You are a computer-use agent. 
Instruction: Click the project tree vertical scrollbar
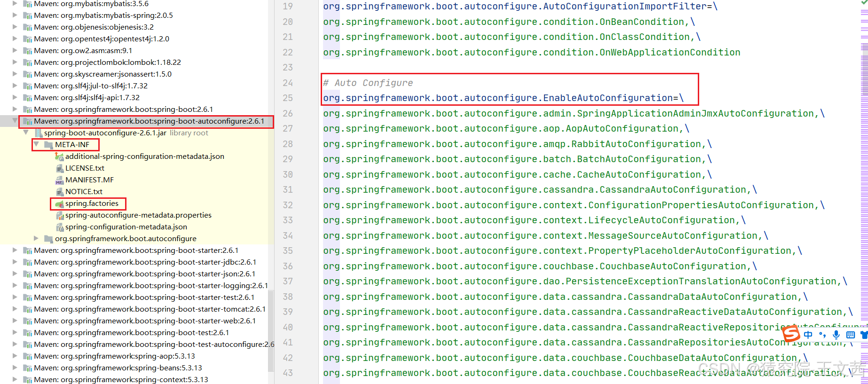pos(271,331)
